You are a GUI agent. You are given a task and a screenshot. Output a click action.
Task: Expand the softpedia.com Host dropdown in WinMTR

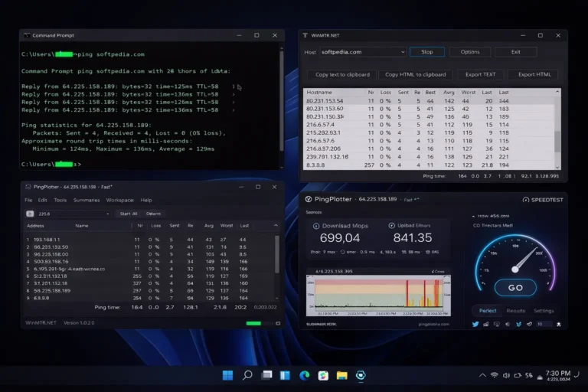tap(403, 52)
